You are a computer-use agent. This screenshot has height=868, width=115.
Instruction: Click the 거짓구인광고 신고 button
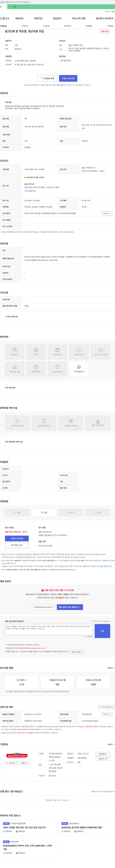[x=106, y=707]
